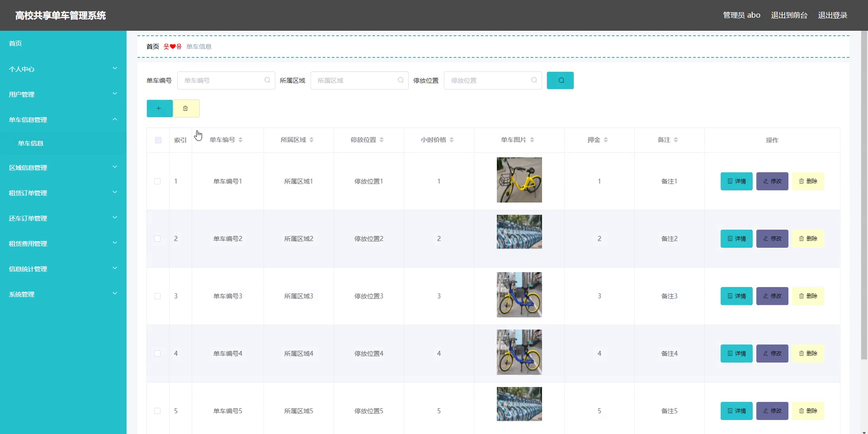Screen dimensions: 868x434
Task: Open blue bike image in row 4
Action: coord(519,352)
